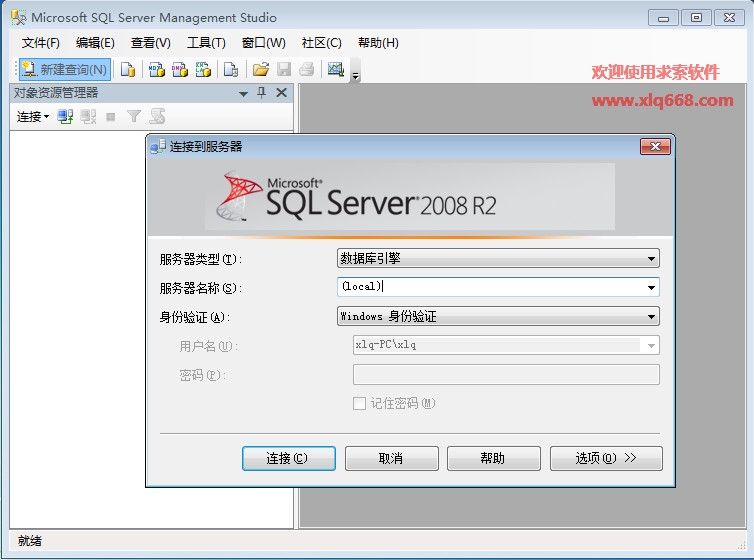The width and height of the screenshot is (754, 560).
Task: Click the 连接到服务器 dialog title icon
Action: (x=158, y=146)
